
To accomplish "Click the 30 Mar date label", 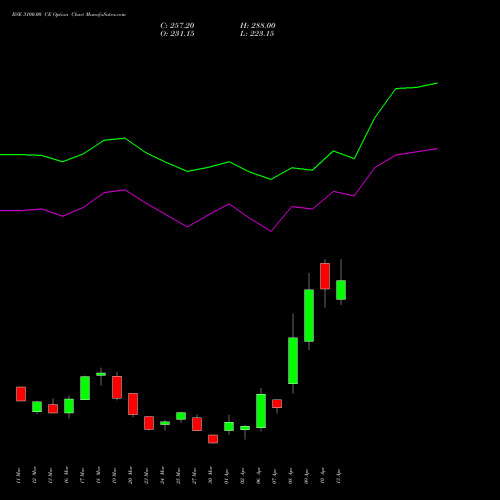I will coord(210,475).
